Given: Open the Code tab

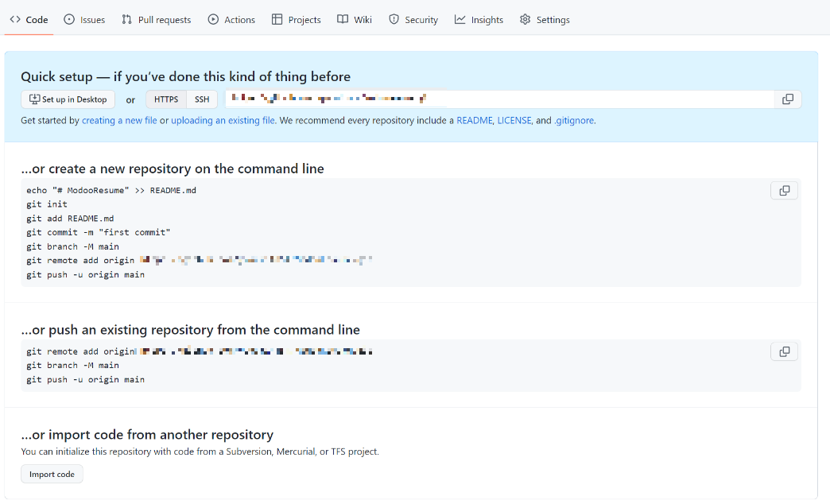Looking at the screenshot, I should pyautogui.click(x=29, y=20).
